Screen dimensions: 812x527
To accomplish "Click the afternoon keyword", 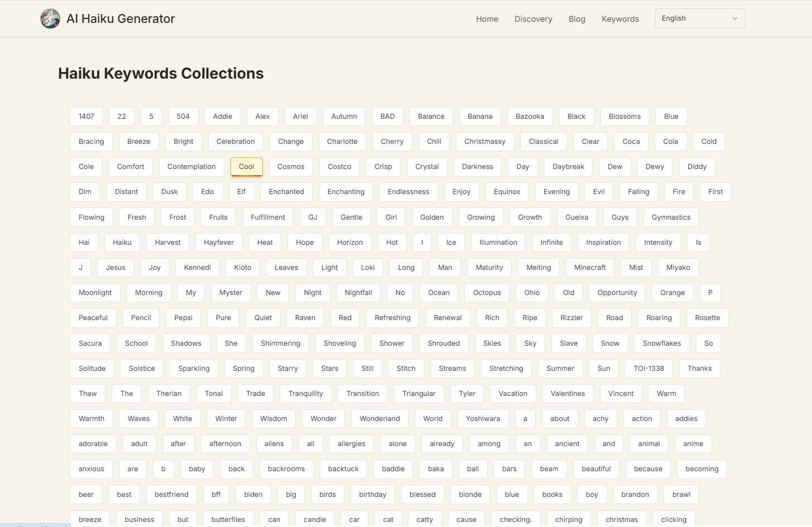I will pyautogui.click(x=225, y=444).
